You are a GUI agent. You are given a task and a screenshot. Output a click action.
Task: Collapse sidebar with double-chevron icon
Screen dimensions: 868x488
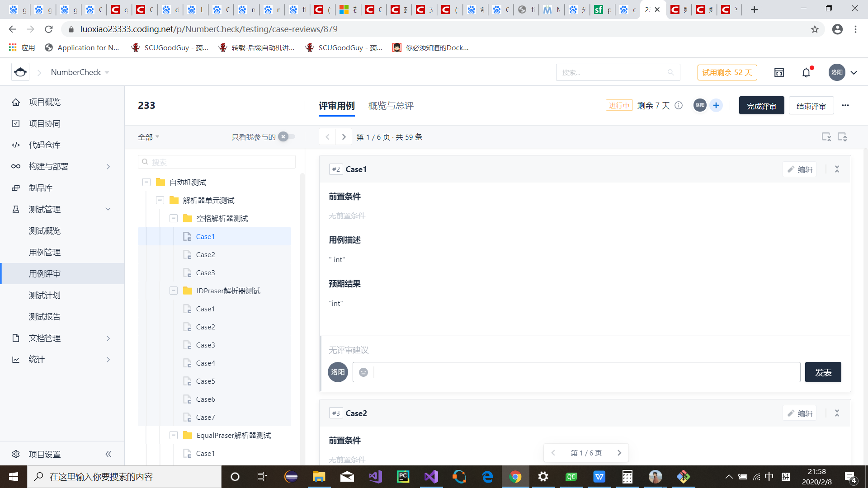click(x=108, y=454)
